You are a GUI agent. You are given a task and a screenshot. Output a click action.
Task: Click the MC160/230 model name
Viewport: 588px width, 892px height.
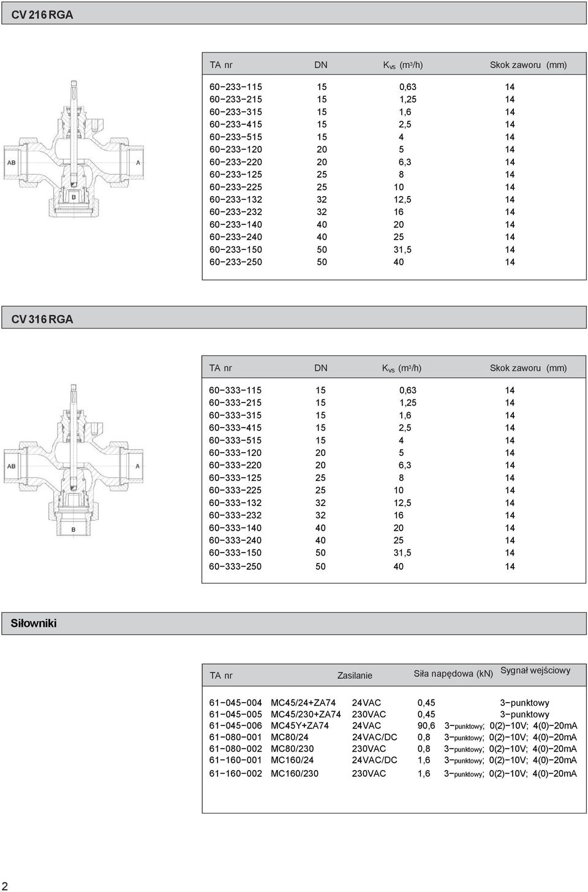click(295, 774)
